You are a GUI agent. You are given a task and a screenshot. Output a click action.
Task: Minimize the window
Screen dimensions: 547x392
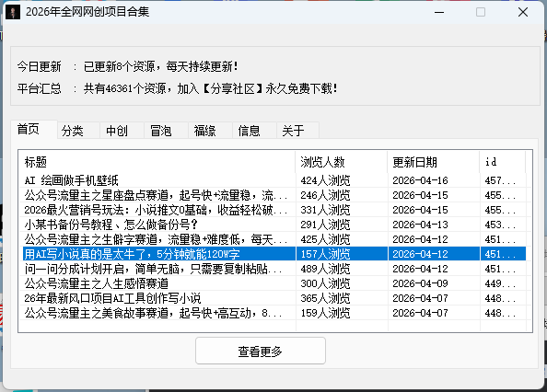tap(439, 12)
